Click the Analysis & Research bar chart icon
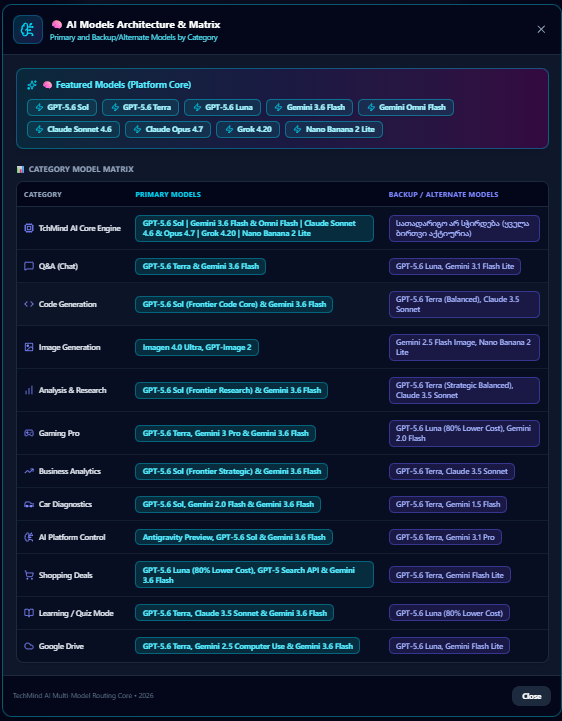This screenshot has height=721, width=562. [29, 390]
